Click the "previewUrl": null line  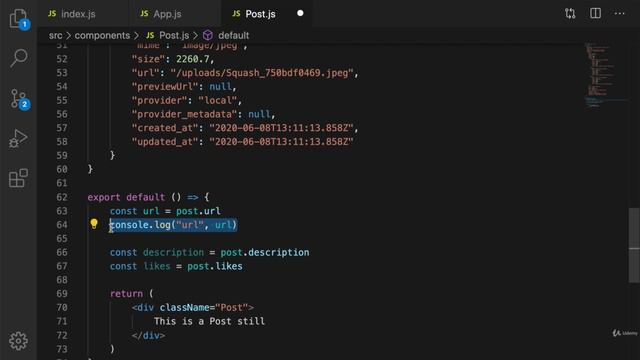[184, 87]
